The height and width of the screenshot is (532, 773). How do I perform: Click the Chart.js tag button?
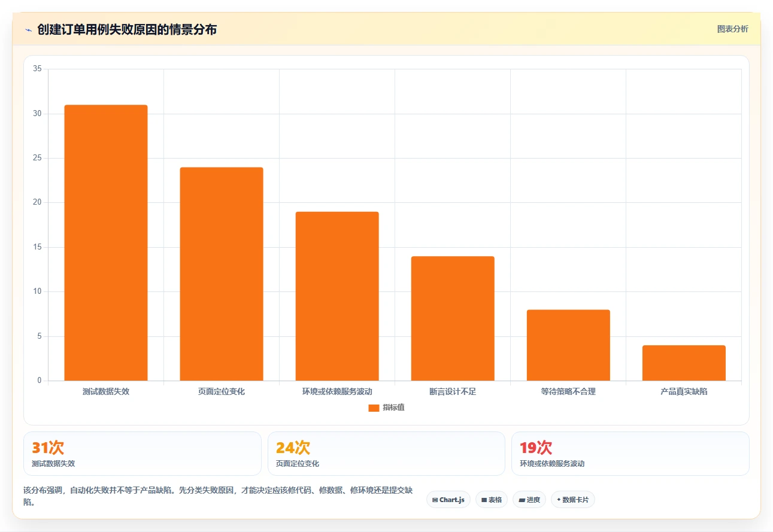[448, 500]
